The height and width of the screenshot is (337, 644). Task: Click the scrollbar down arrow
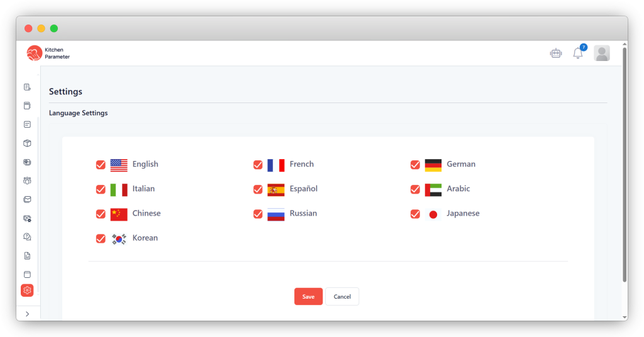(624, 316)
